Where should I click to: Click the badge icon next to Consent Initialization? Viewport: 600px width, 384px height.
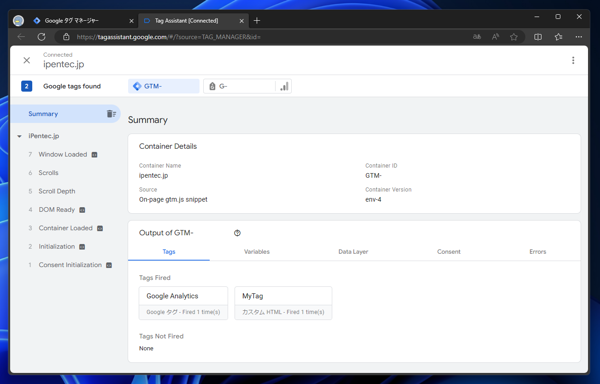tap(109, 265)
